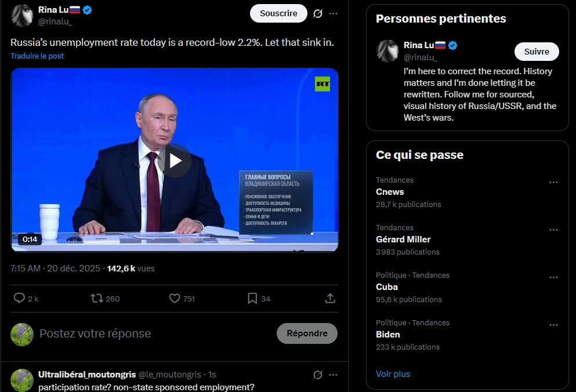Open Rina Lu's avatar in the post header
576x392 pixels.
click(x=22, y=16)
